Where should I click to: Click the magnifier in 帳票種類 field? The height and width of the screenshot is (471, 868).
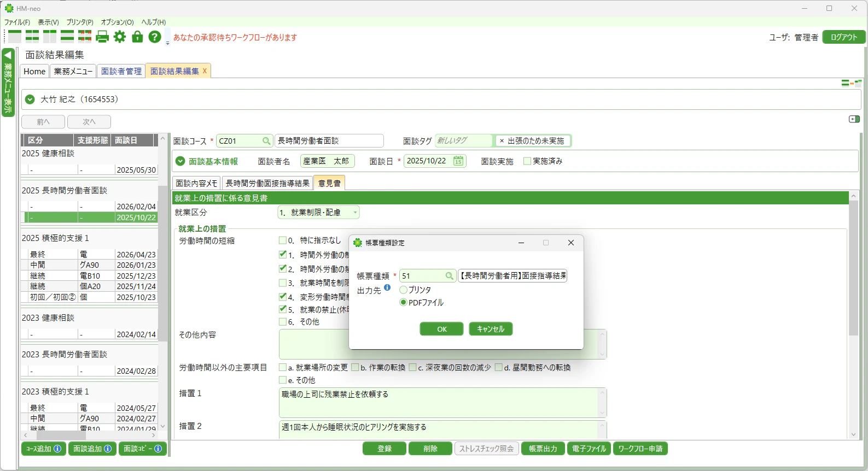(449, 276)
